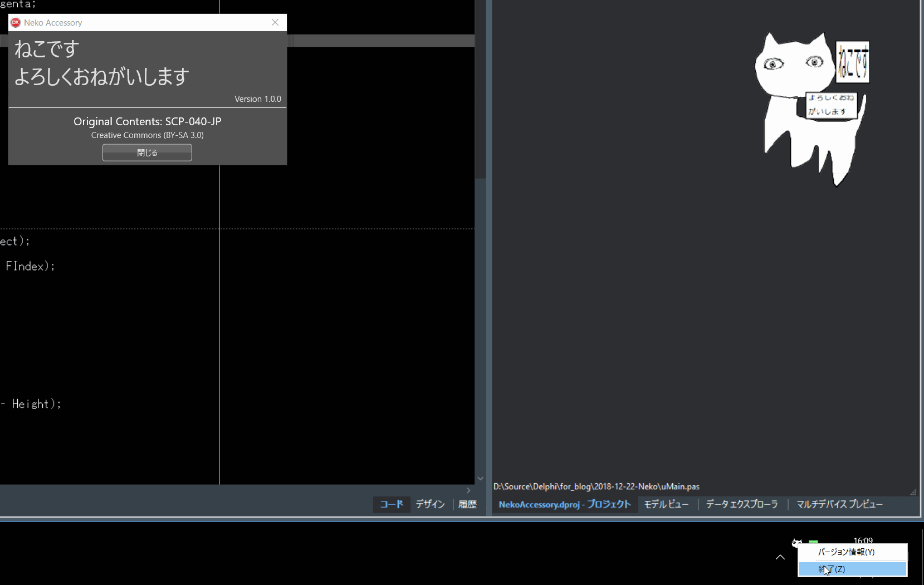Click the 16:09 taskbar clock
This screenshot has width=924, height=585.
click(863, 540)
